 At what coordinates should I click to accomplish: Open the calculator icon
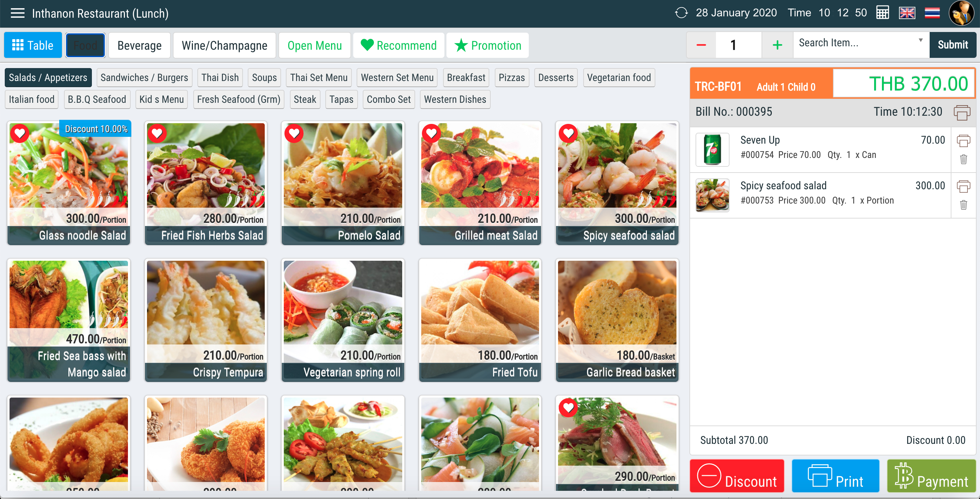point(882,13)
